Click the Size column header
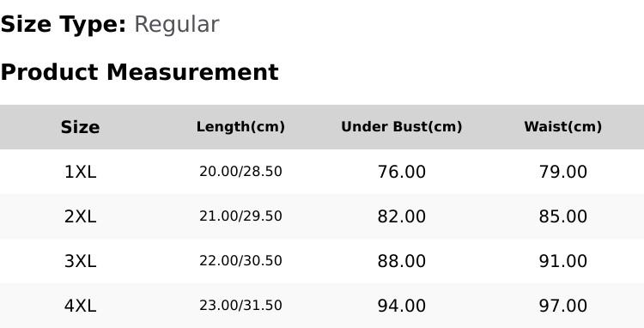The height and width of the screenshot is (328, 644). 80,127
